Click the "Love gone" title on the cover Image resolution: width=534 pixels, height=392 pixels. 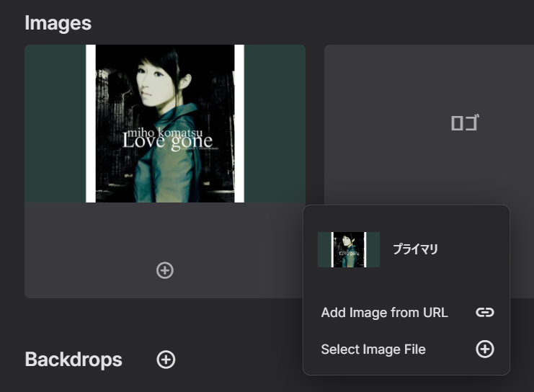pos(168,141)
